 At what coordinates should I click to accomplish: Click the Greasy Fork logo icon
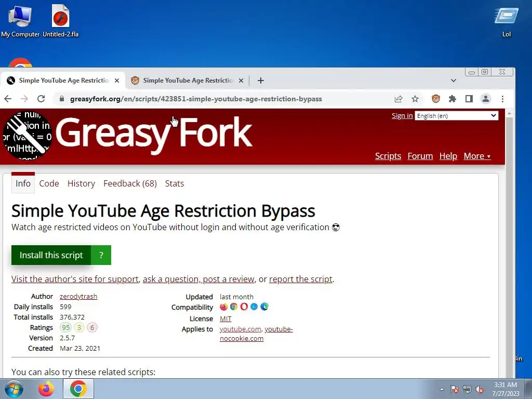click(27, 136)
